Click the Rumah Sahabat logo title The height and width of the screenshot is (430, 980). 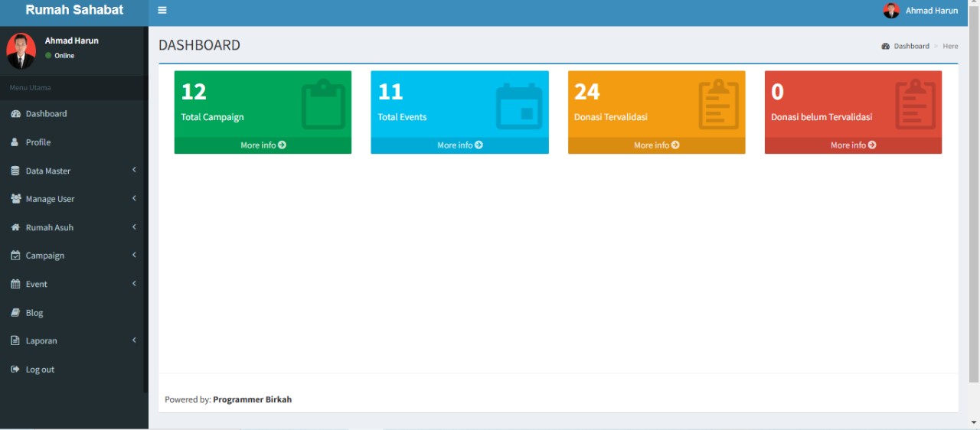(74, 11)
